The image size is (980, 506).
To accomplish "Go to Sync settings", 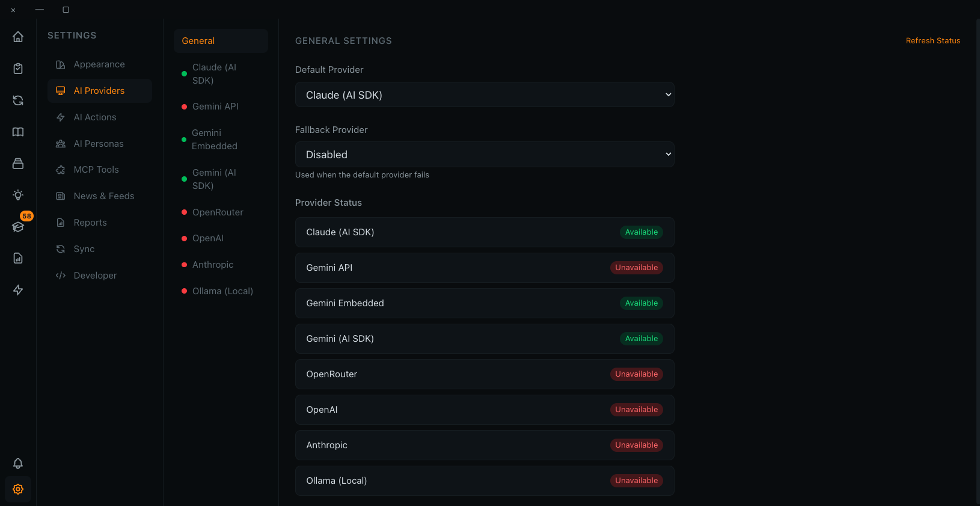I will (x=100, y=249).
